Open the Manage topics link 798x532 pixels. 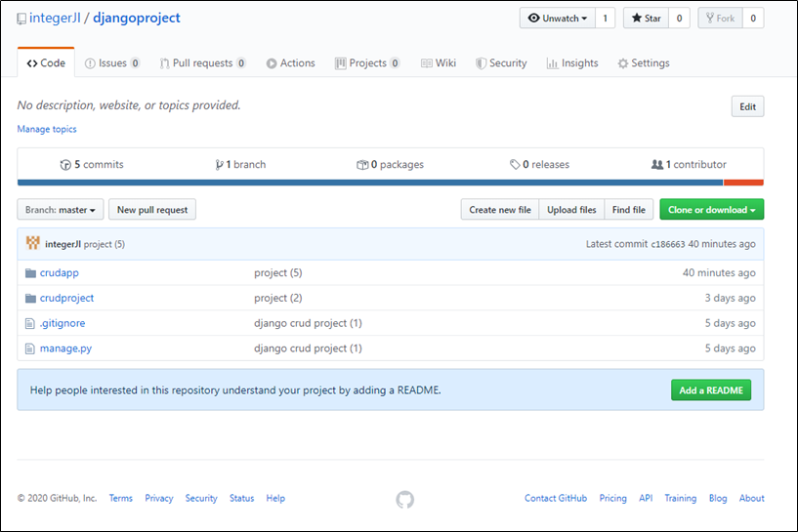47,129
